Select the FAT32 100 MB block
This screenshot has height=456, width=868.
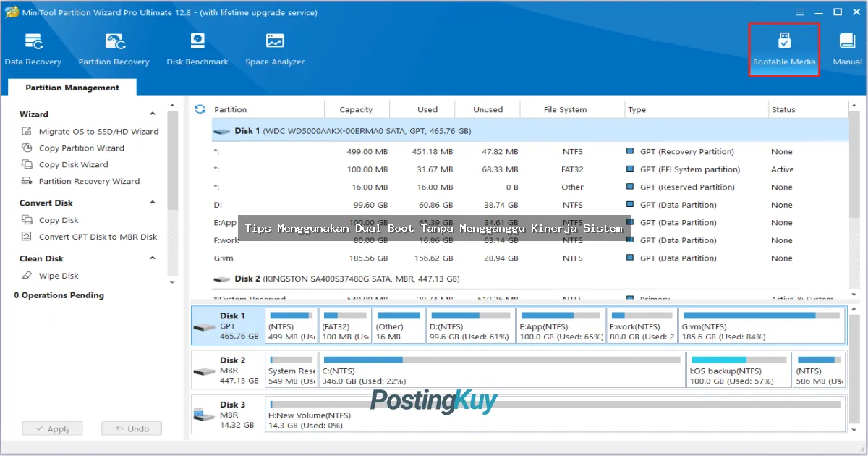[346, 326]
